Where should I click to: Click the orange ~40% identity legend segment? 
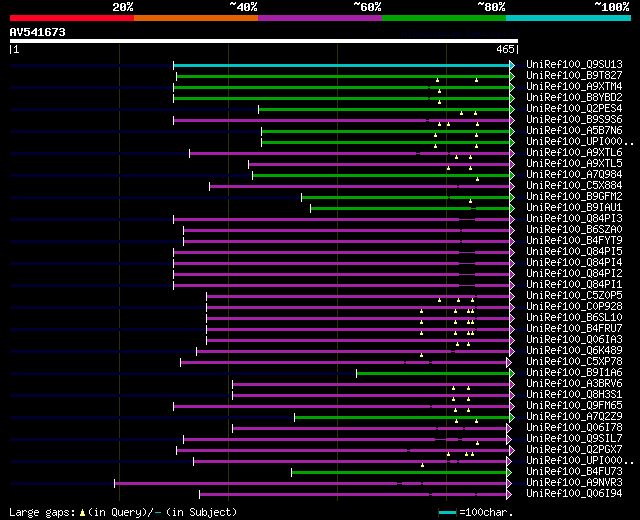pyautogui.click(x=196, y=18)
